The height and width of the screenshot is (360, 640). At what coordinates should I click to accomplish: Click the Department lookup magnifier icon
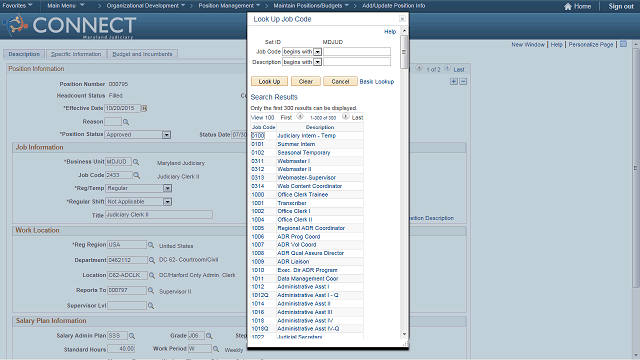tap(151, 260)
